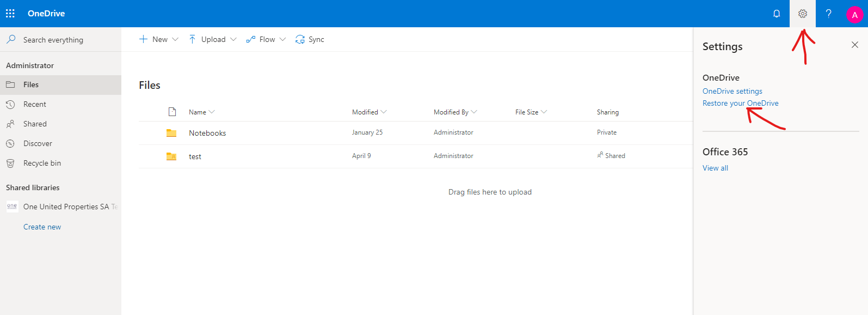Open Recycle bin in the sidebar
The width and height of the screenshot is (868, 315).
(42, 163)
